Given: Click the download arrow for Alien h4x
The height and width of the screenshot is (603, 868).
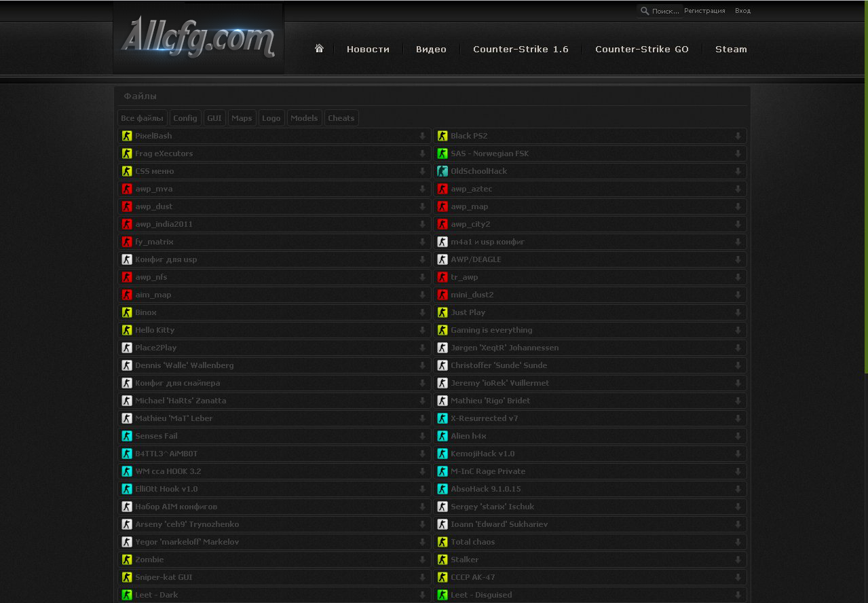Looking at the screenshot, I should pos(738,436).
